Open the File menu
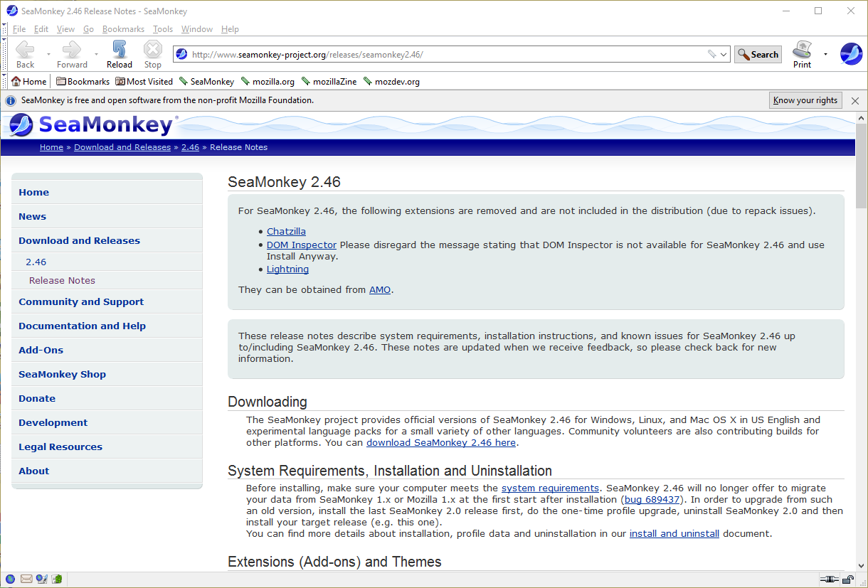Viewport: 868px width, 588px height. (19, 29)
